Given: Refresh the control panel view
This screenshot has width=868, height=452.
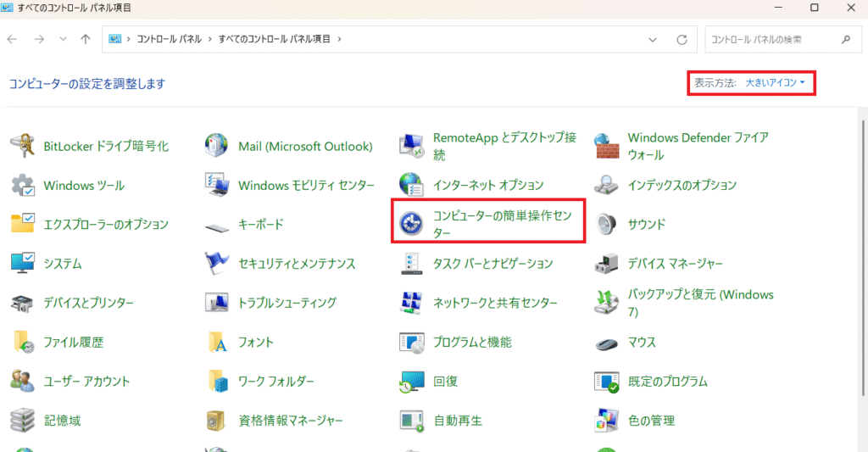Looking at the screenshot, I should [x=682, y=39].
